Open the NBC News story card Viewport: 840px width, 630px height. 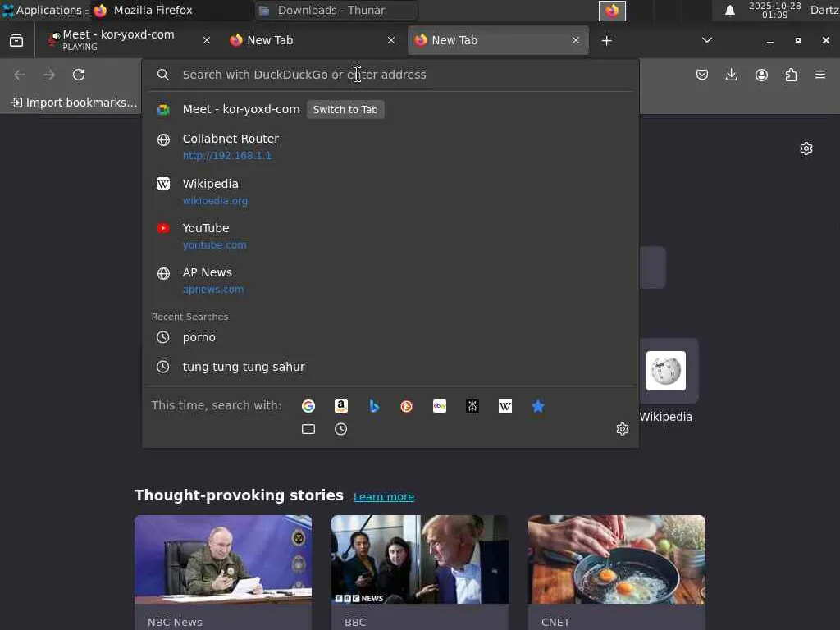click(x=223, y=572)
